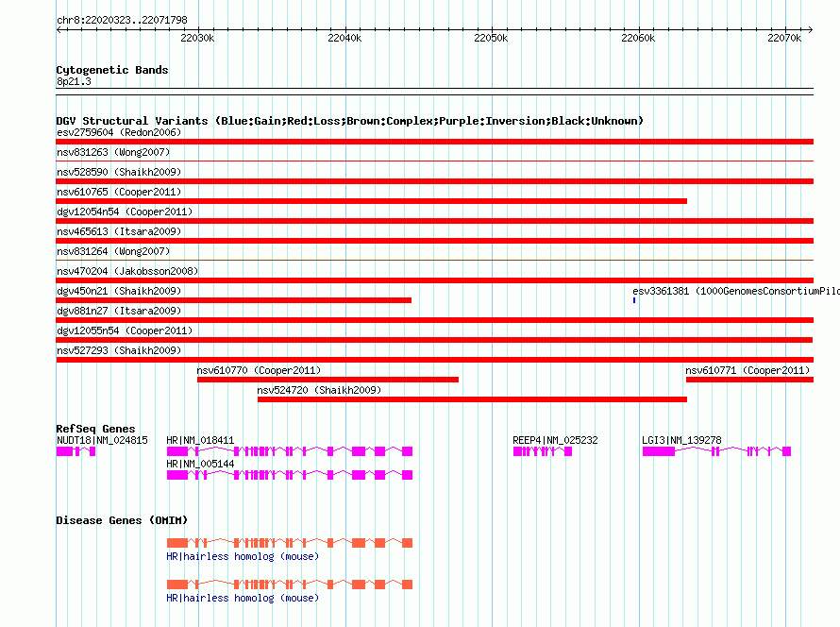Open the NUDT18|NM_024815 gene label

coord(102,441)
